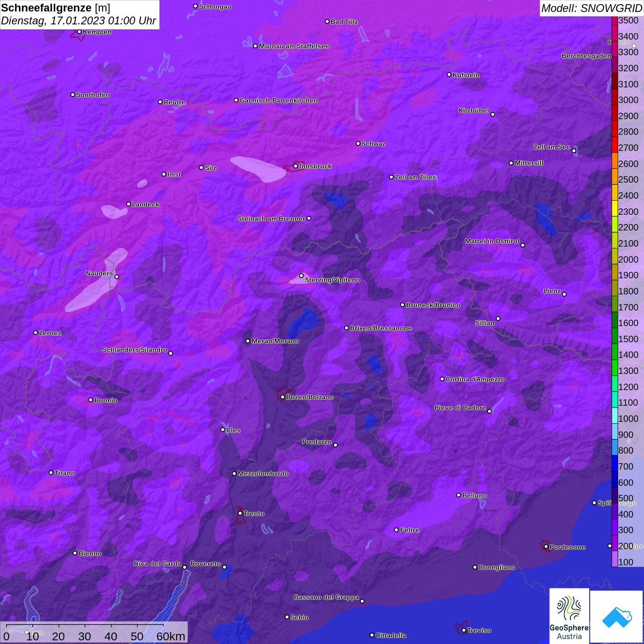The image size is (644, 644).
Task: Click the Modell: SNOWGRID label
Action: click(591, 8)
